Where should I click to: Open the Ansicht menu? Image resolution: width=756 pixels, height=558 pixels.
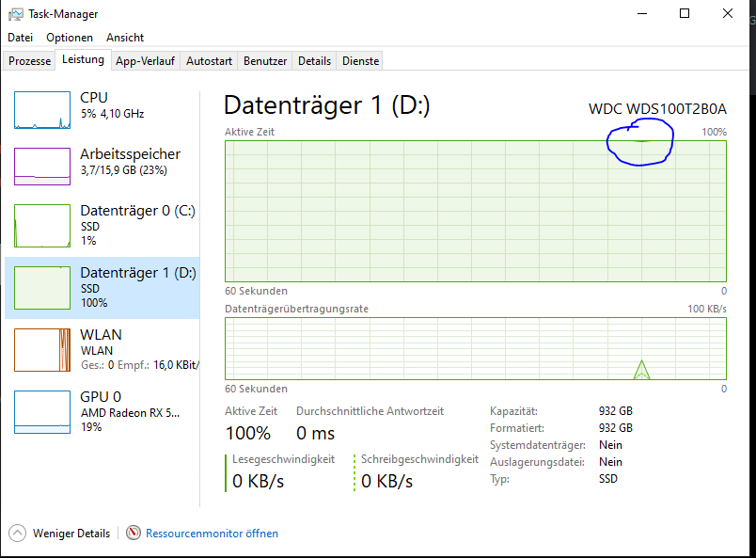pos(125,38)
